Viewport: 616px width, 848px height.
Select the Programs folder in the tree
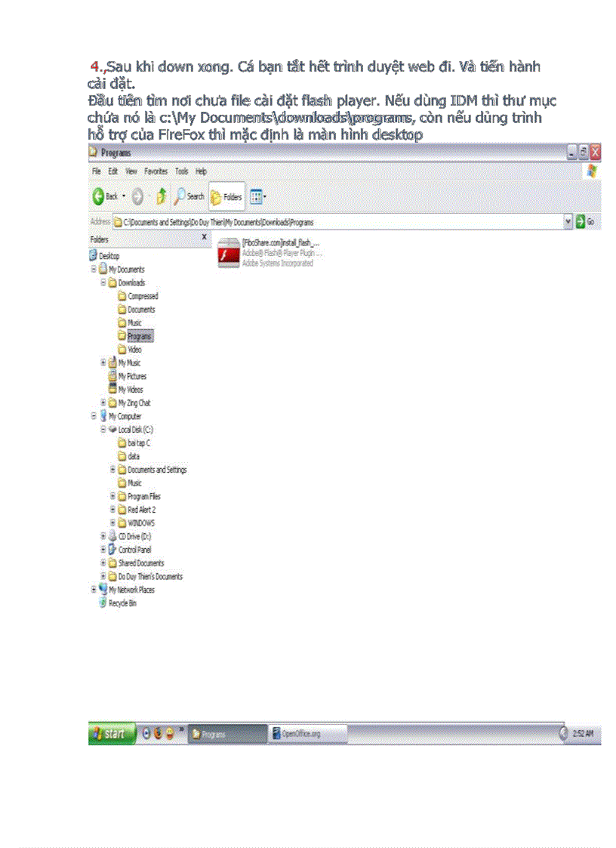(x=139, y=336)
